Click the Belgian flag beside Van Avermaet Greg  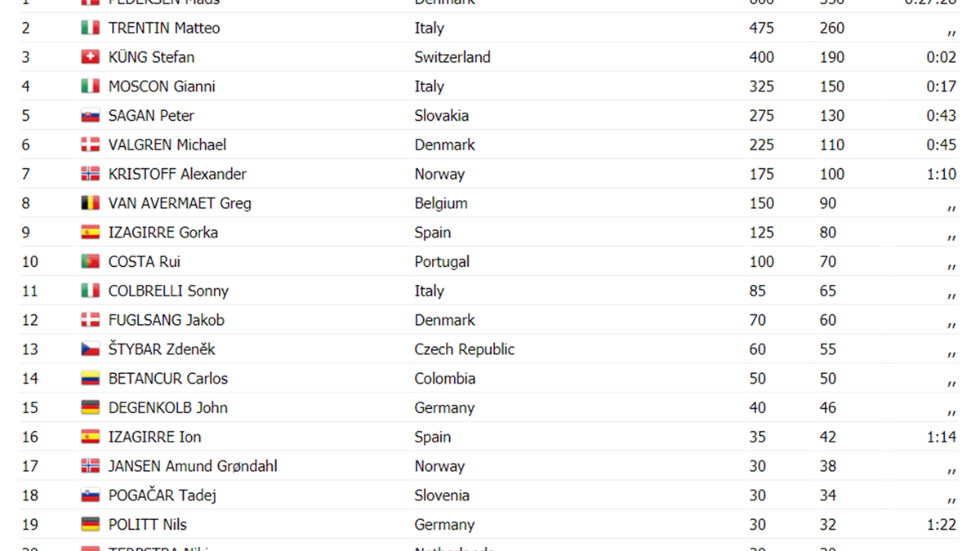click(x=90, y=203)
